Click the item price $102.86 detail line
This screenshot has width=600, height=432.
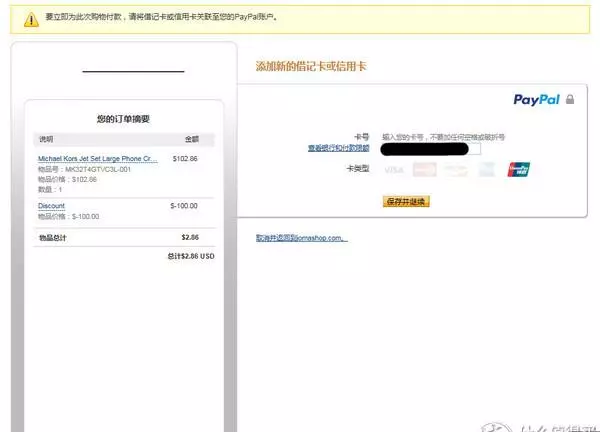tap(67, 179)
